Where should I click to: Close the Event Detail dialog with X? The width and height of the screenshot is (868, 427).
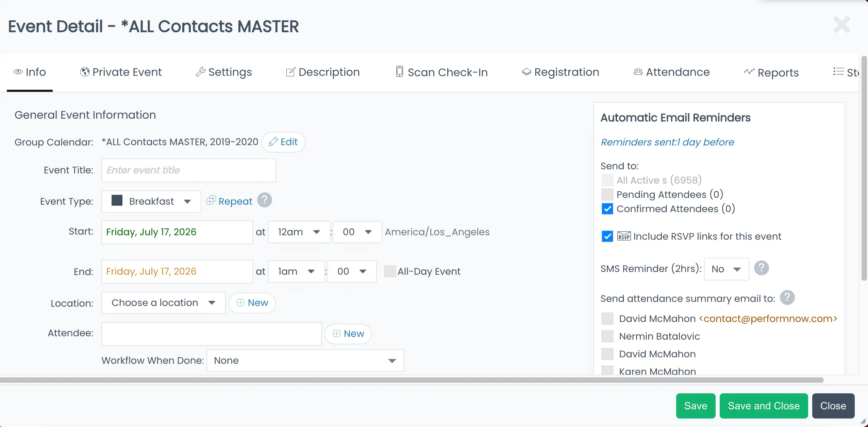[842, 24]
